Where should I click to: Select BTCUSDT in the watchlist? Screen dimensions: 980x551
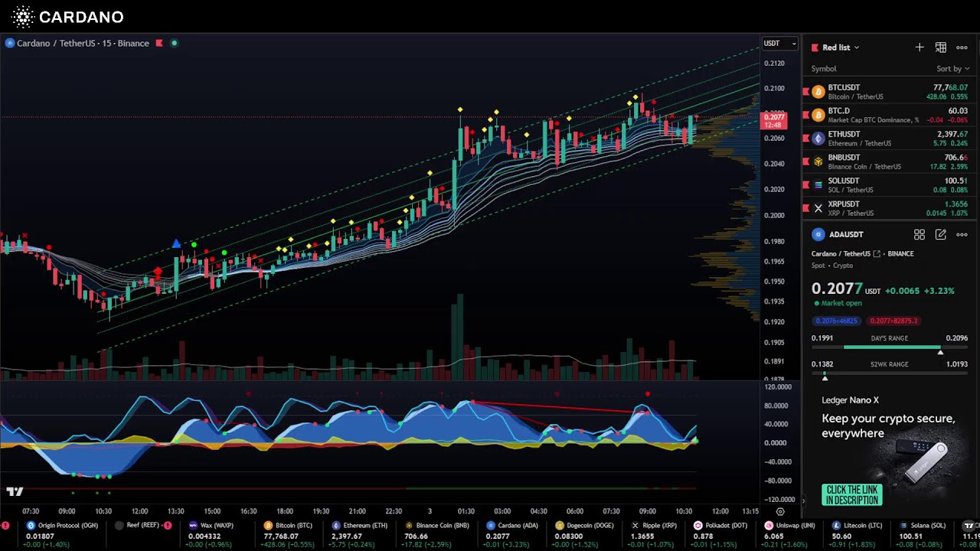[890, 92]
